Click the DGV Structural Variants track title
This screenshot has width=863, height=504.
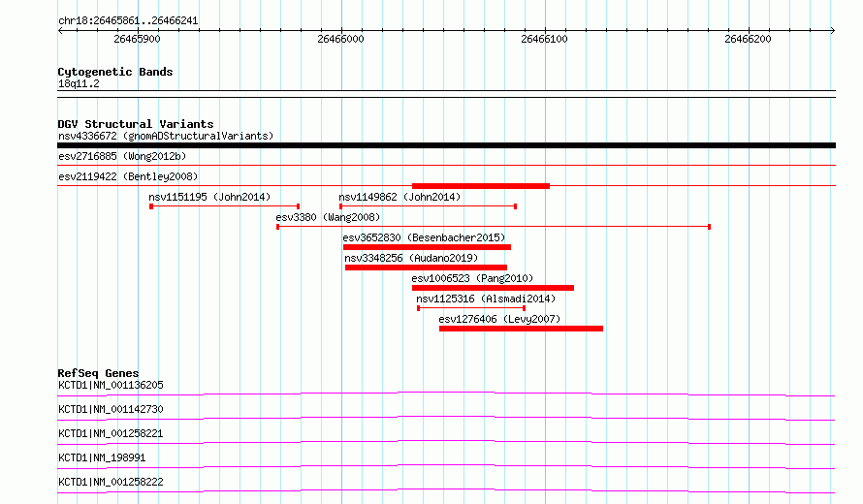click(x=136, y=124)
